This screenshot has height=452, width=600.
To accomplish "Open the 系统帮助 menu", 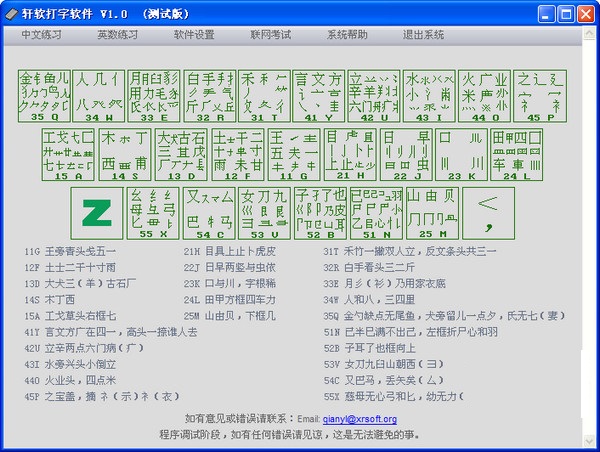I will tap(347, 35).
